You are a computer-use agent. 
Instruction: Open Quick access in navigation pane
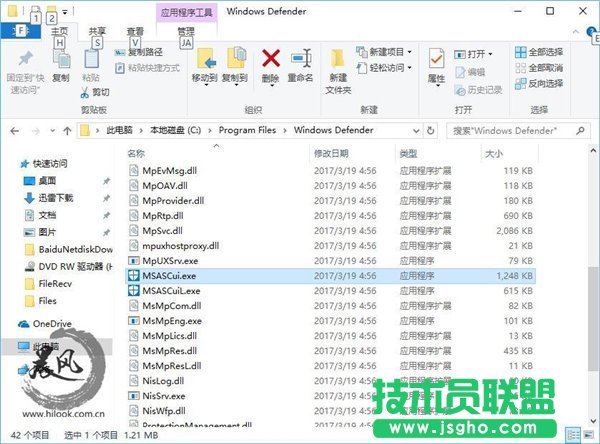coord(44,164)
